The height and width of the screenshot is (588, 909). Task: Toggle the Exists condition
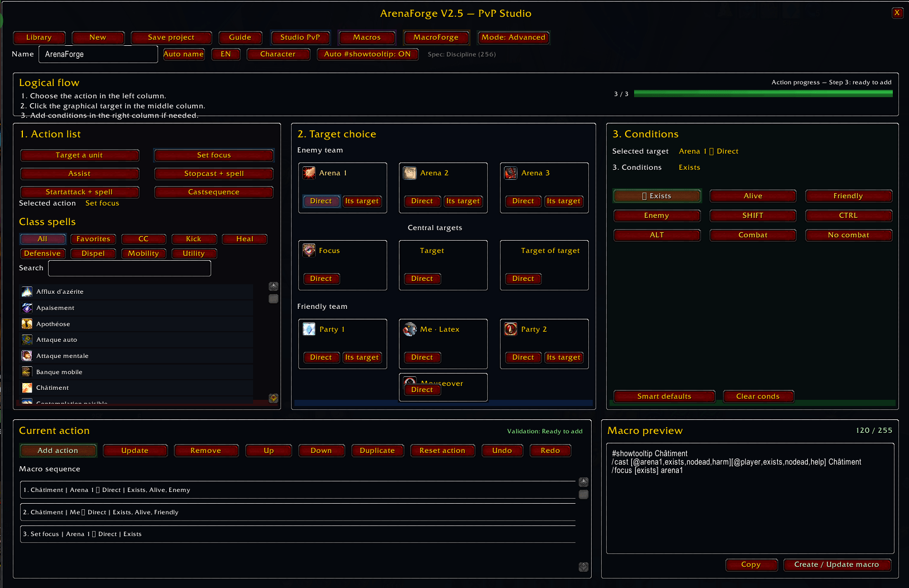point(657,196)
